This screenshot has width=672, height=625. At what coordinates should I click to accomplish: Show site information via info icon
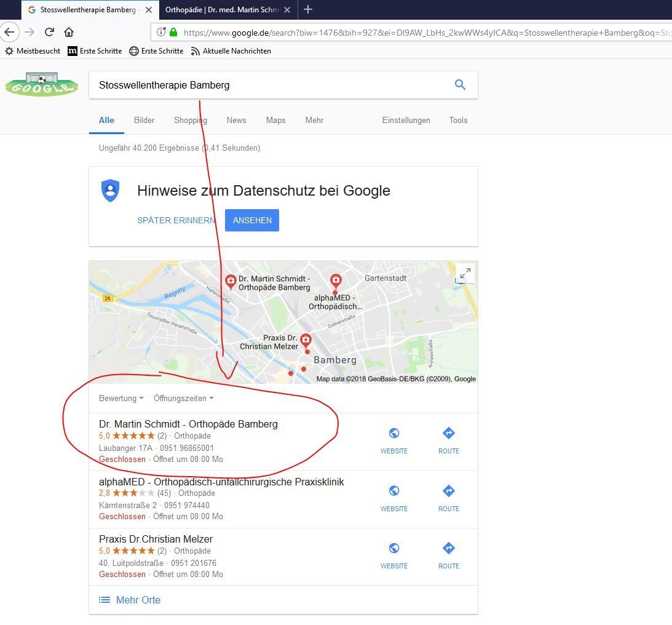(161, 32)
